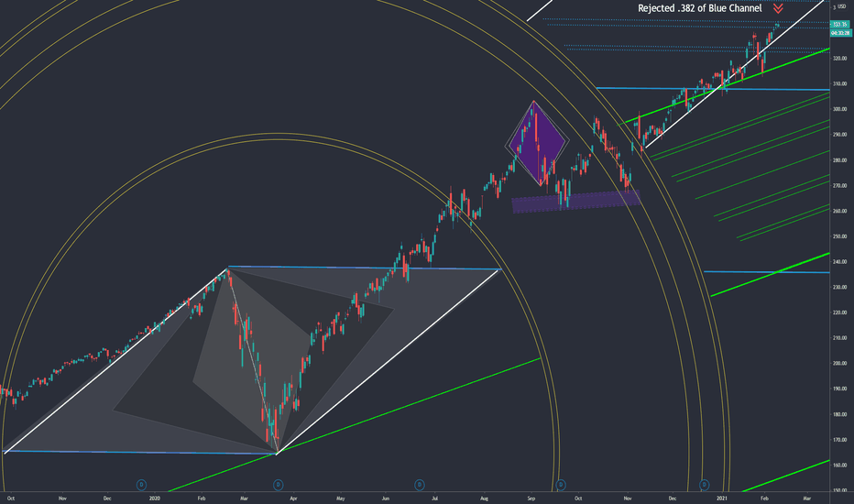The width and height of the screenshot is (854, 504).
Task: Click the 260.00 price axis label
Action: [x=839, y=211]
